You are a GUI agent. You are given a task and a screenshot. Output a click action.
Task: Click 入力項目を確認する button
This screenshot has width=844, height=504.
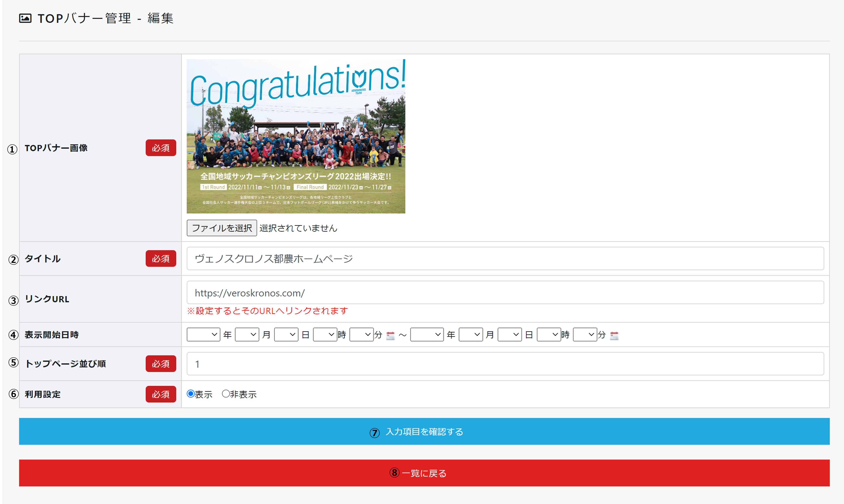[424, 431]
